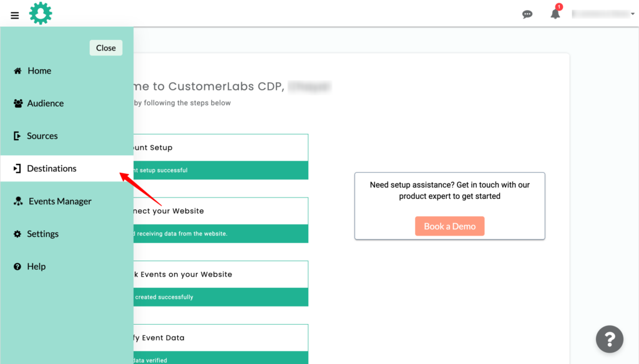Open the Events on your Website step

pyautogui.click(x=220, y=284)
